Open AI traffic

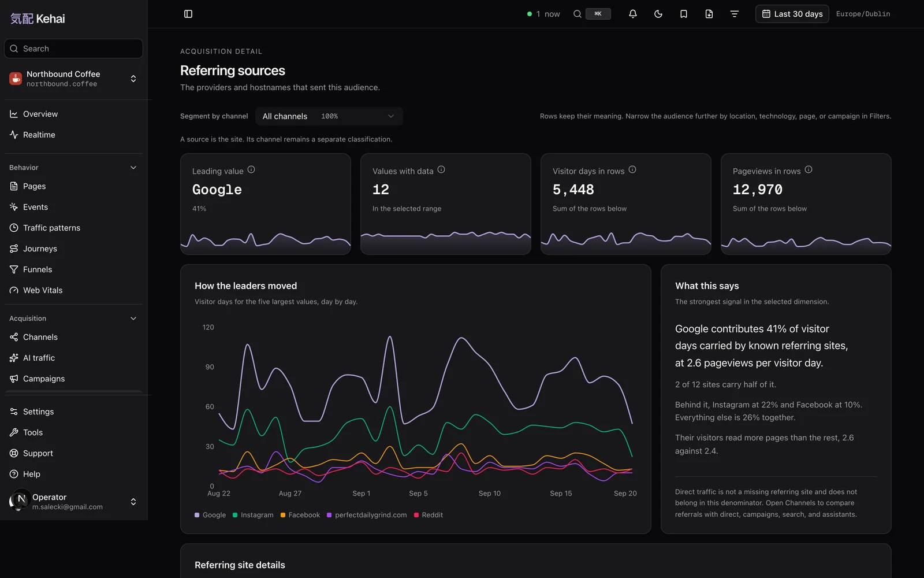tap(73, 358)
